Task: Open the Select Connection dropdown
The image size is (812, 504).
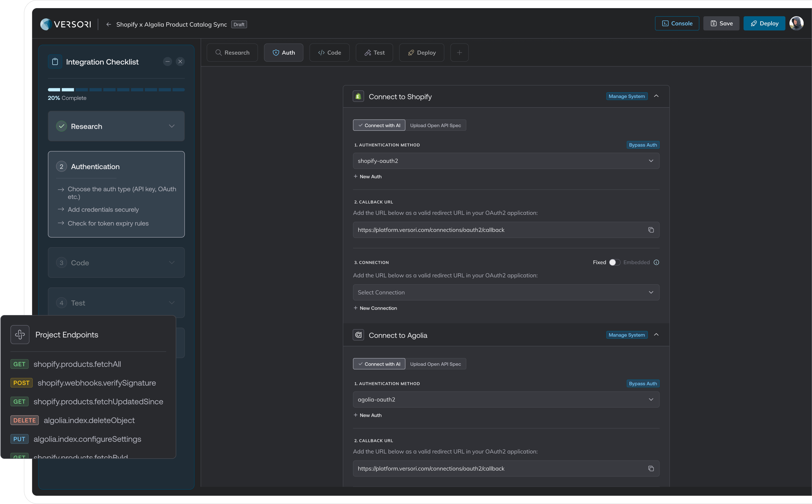Action: tap(506, 292)
